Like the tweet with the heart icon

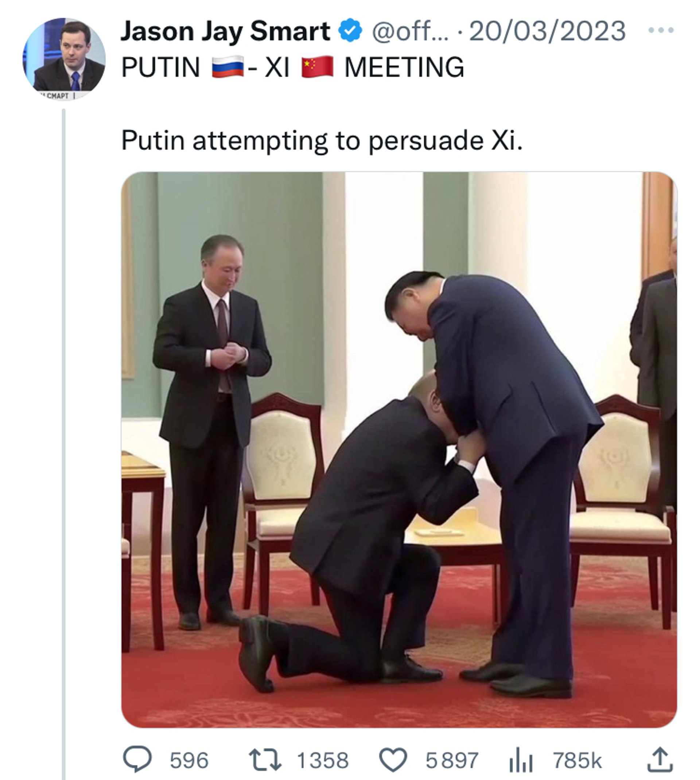click(393, 760)
